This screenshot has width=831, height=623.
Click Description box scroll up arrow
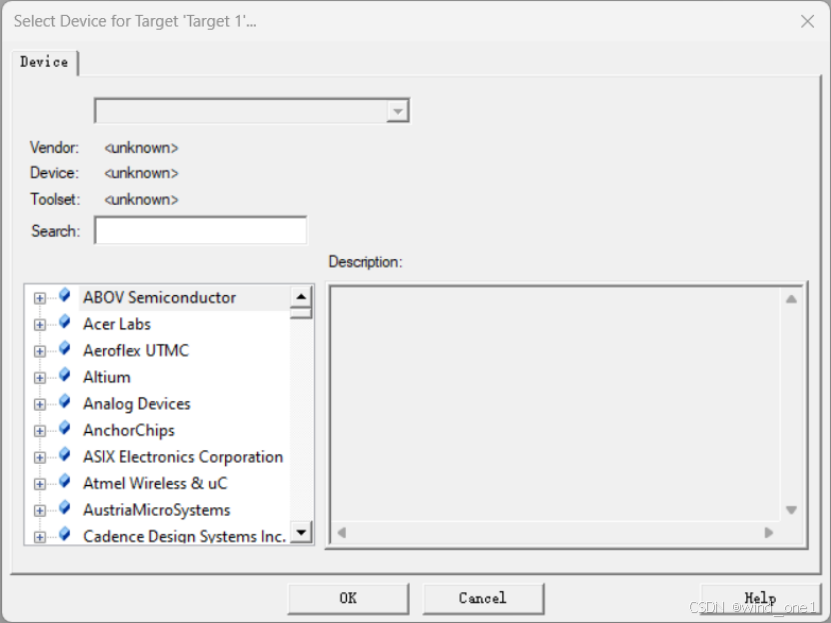point(791,299)
